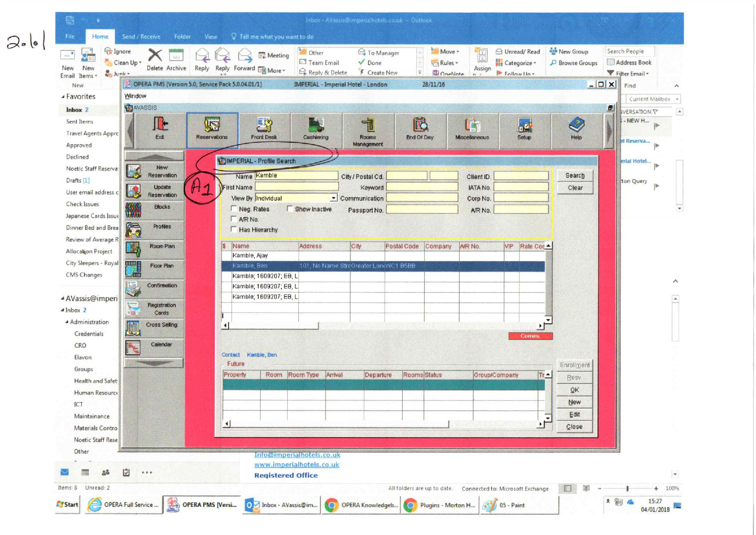Open Profiles from the sidebar
756x535 pixels.
pos(154,230)
